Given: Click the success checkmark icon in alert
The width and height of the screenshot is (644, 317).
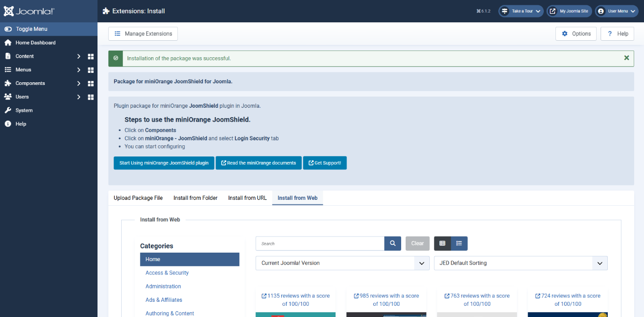Looking at the screenshot, I should click(116, 58).
